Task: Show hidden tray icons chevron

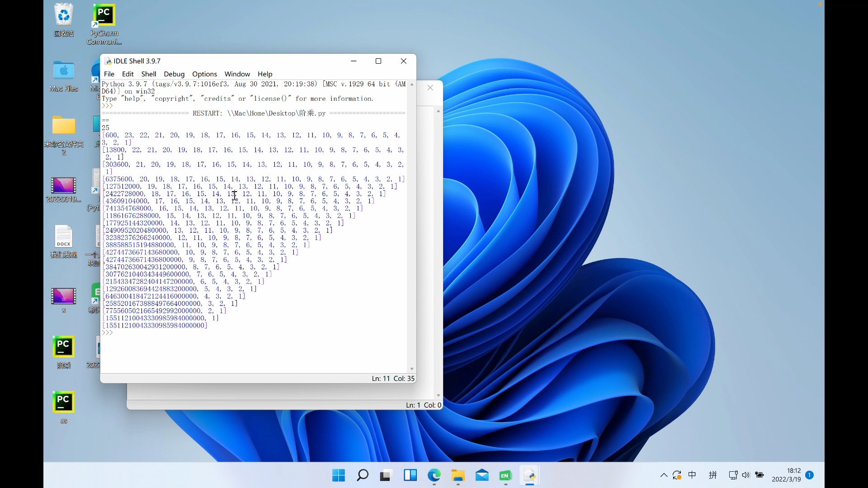Action: 664,475
